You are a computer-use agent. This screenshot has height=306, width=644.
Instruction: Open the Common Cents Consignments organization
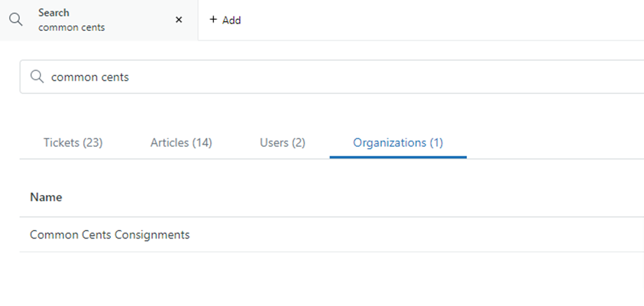(x=110, y=235)
